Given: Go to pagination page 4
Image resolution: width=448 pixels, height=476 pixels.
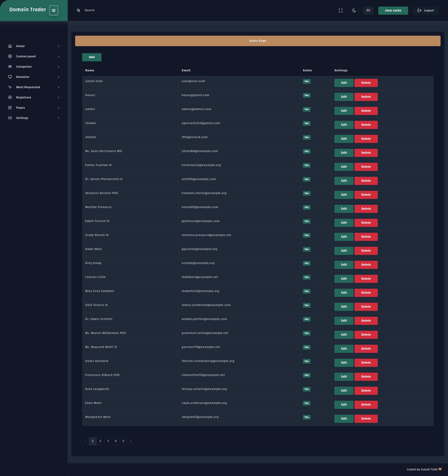Looking at the screenshot, I should click(116, 441).
